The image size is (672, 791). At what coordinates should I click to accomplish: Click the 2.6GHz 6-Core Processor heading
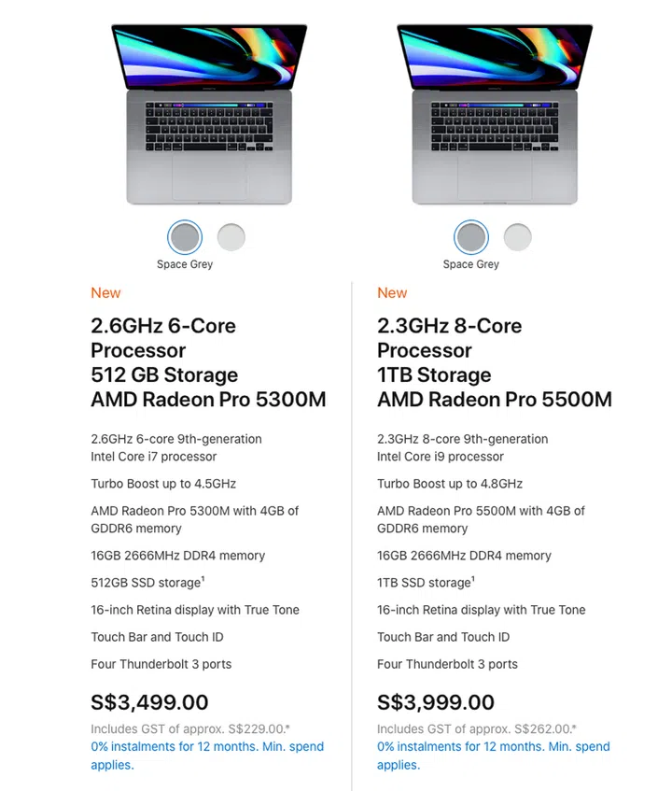coord(163,338)
